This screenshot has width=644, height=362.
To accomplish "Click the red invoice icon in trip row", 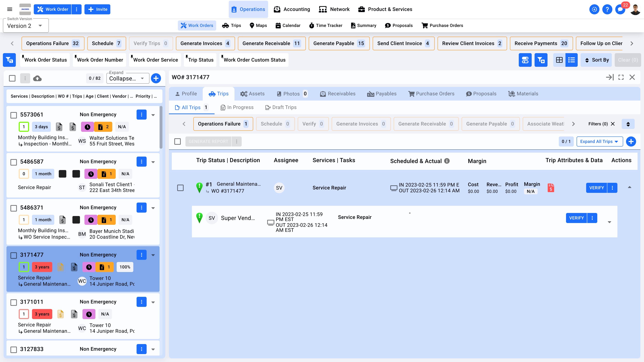I will tap(551, 188).
